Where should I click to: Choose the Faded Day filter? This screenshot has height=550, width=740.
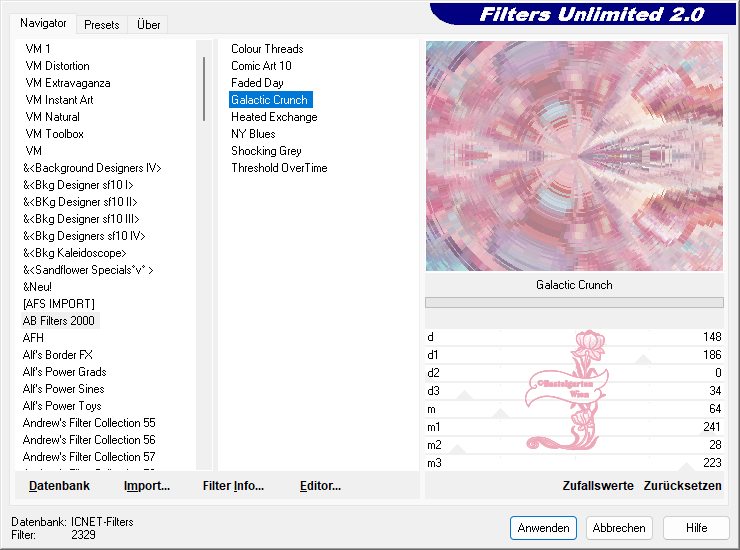tap(257, 83)
